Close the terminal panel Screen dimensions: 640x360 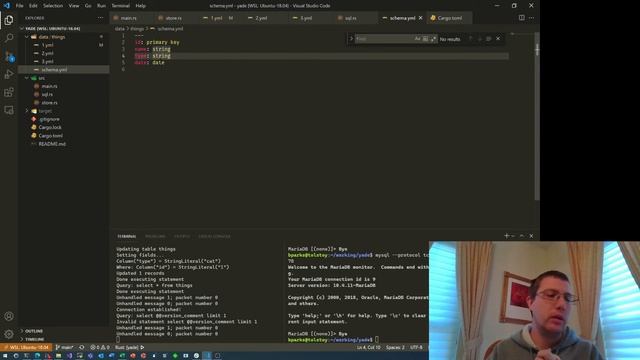(x=531, y=236)
